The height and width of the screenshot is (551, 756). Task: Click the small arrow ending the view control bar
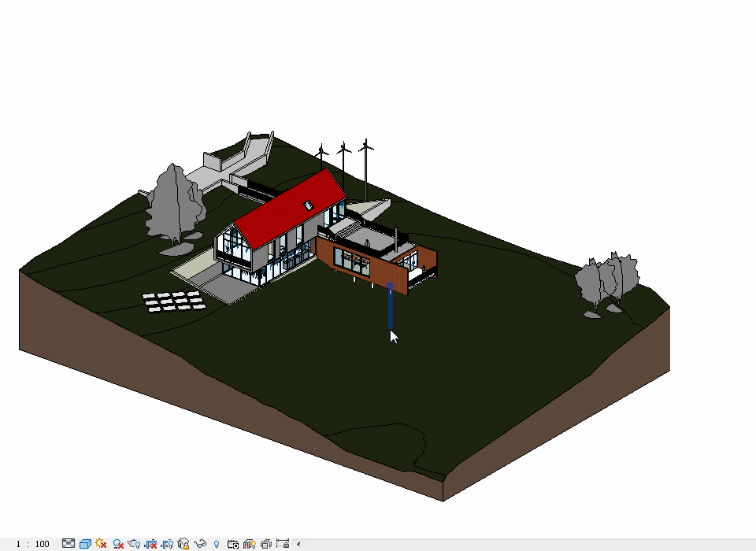298,544
